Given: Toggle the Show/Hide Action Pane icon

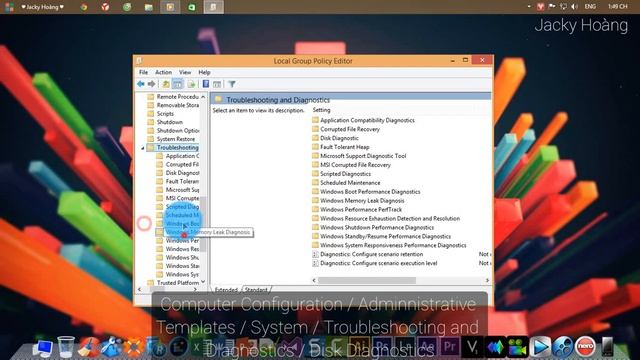Looking at the screenshot, I should click(x=217, y=84).
